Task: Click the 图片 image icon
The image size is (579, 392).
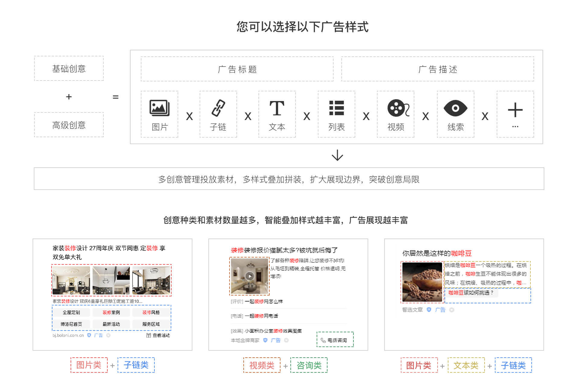Action: 159,108
